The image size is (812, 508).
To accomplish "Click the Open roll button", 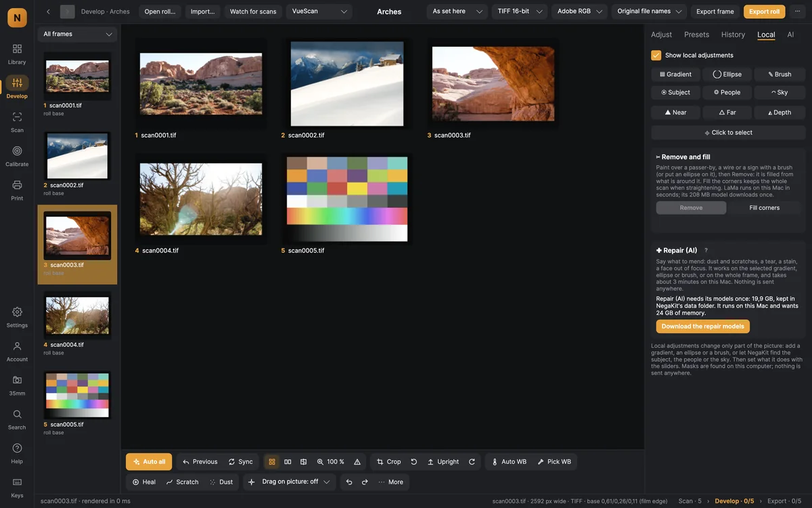I will pyautogui.click(x=160, y=12).
